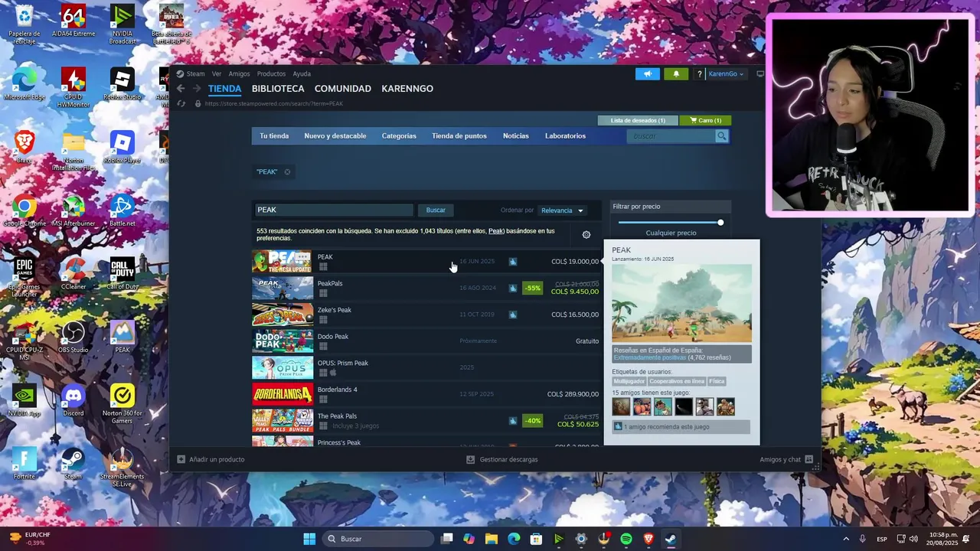The width and height of the screenshot is (980, 551).
Task: Open File Explorer from the taskbar
Action: (x=492, y=539)
